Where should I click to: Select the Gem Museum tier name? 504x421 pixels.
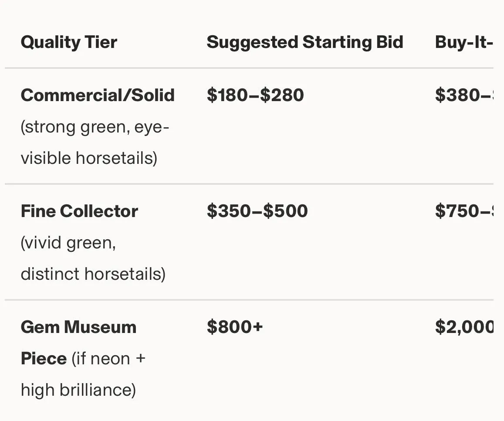(x=78, y=327)
